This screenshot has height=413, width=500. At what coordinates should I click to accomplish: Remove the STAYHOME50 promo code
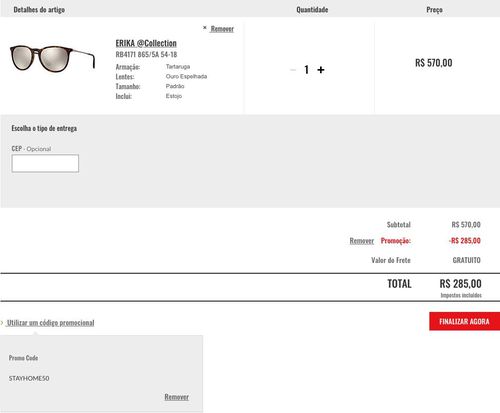[x=177, y=397]
